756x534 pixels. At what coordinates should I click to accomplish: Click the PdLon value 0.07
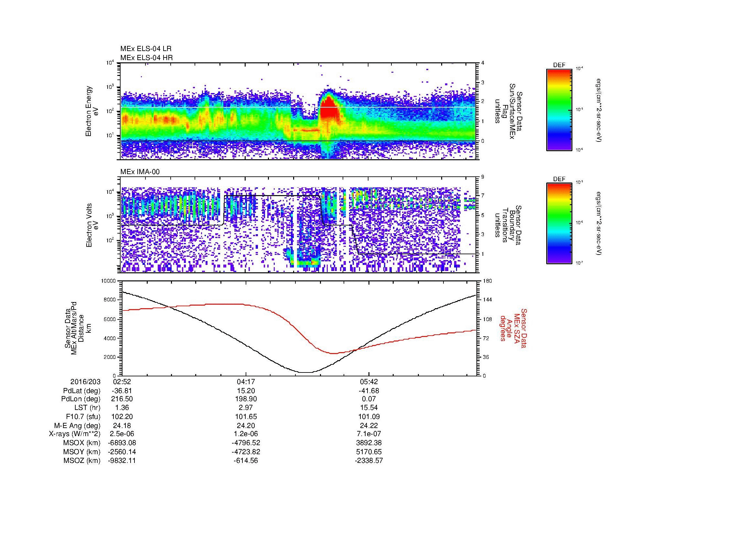tap(369, 399)
